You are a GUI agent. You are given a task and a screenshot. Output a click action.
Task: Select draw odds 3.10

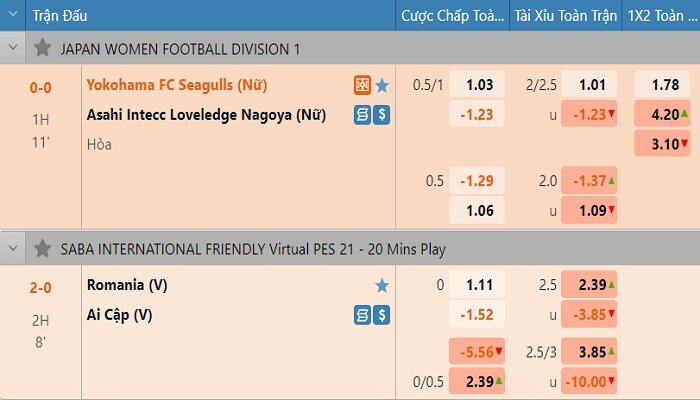662,144
